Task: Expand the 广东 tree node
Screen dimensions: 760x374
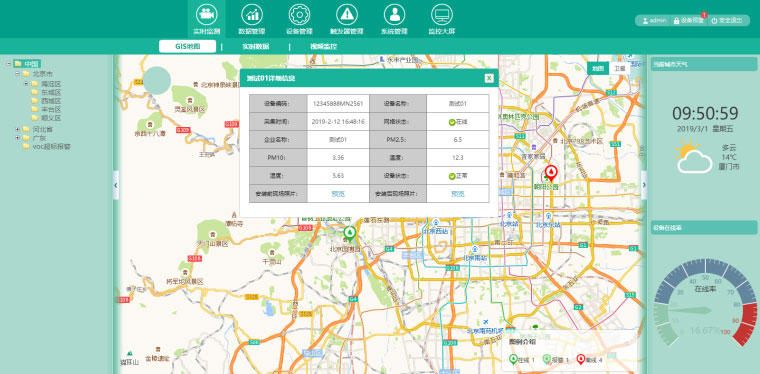Action: coord(18,138)
